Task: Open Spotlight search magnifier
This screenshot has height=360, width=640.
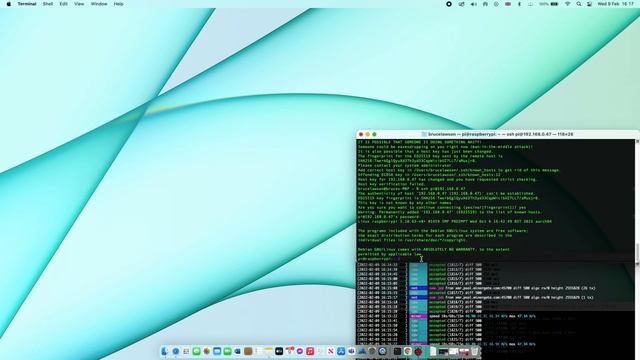Action: 579,4
